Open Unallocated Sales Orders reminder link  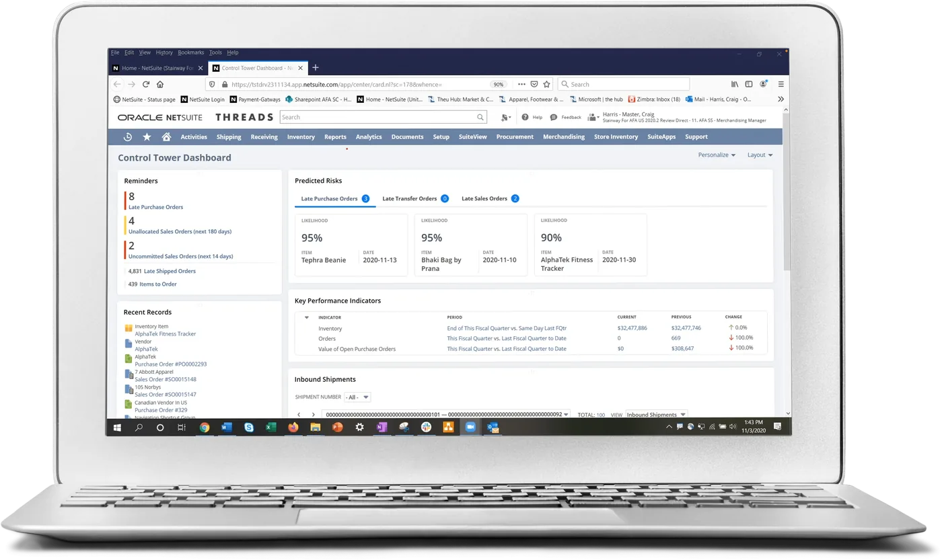tap(180, 231)
